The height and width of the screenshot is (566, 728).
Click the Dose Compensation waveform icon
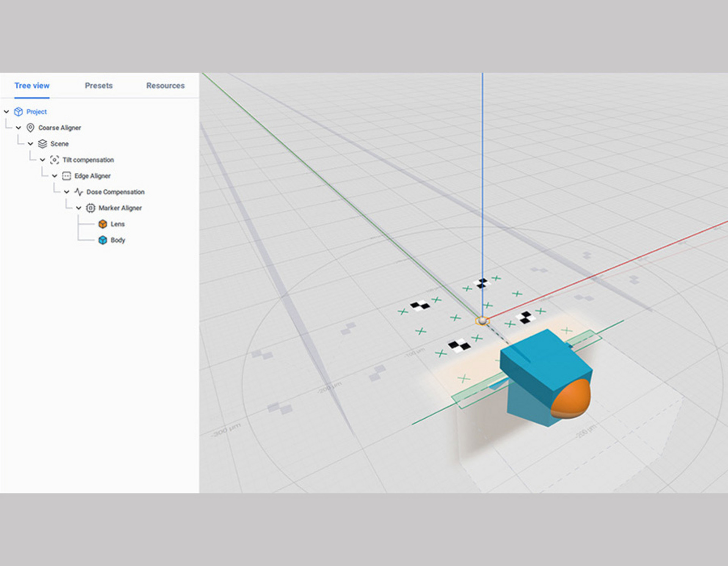[78, 192]
